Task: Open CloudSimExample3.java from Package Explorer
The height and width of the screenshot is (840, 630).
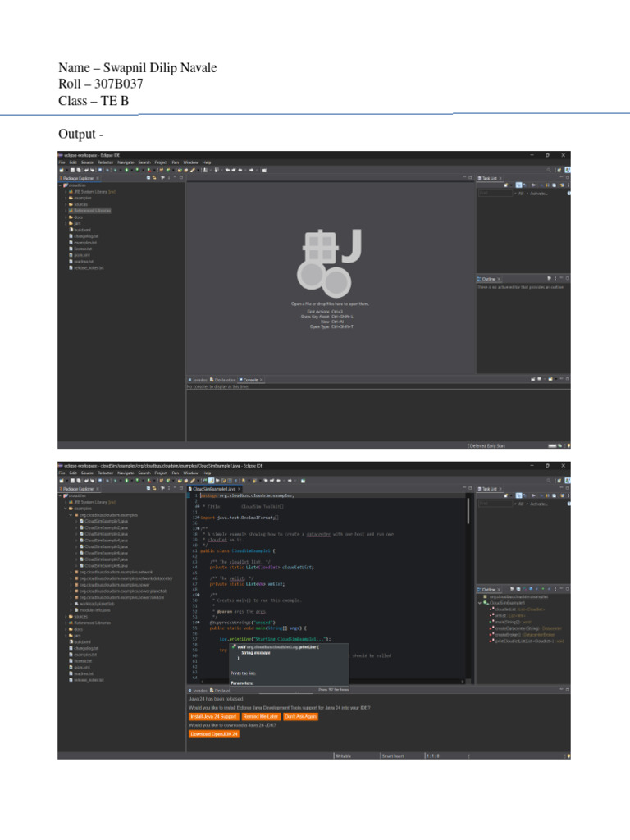Action: [x=105, y=534]
